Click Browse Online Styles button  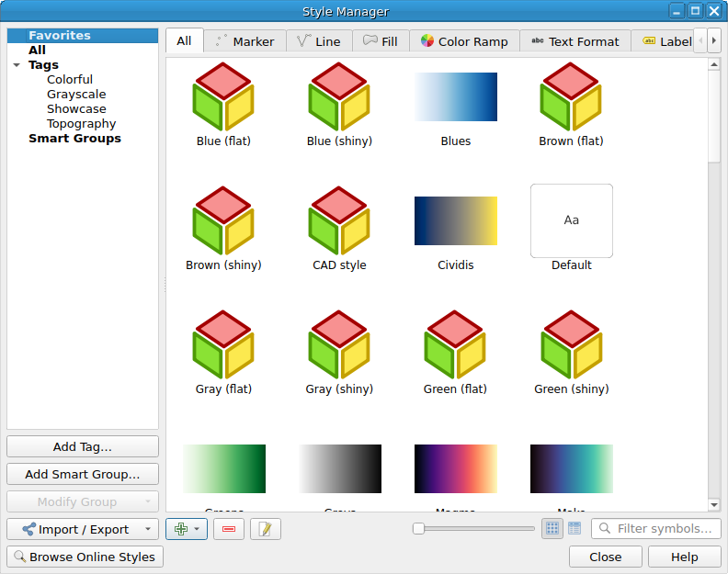[x=85, y=557]
